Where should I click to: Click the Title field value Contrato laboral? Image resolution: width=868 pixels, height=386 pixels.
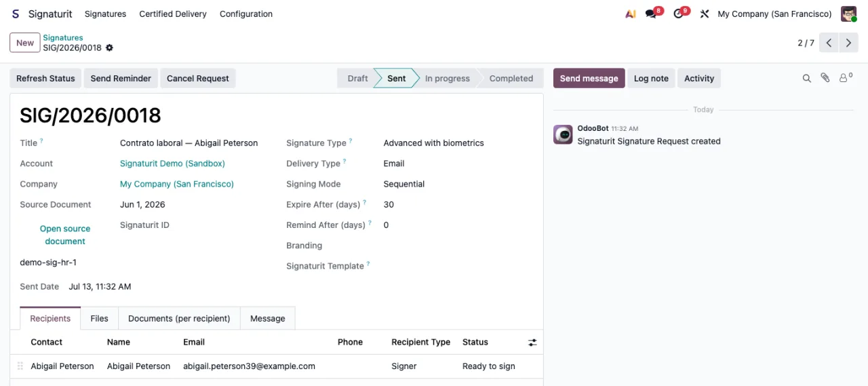tap(189, 143)
